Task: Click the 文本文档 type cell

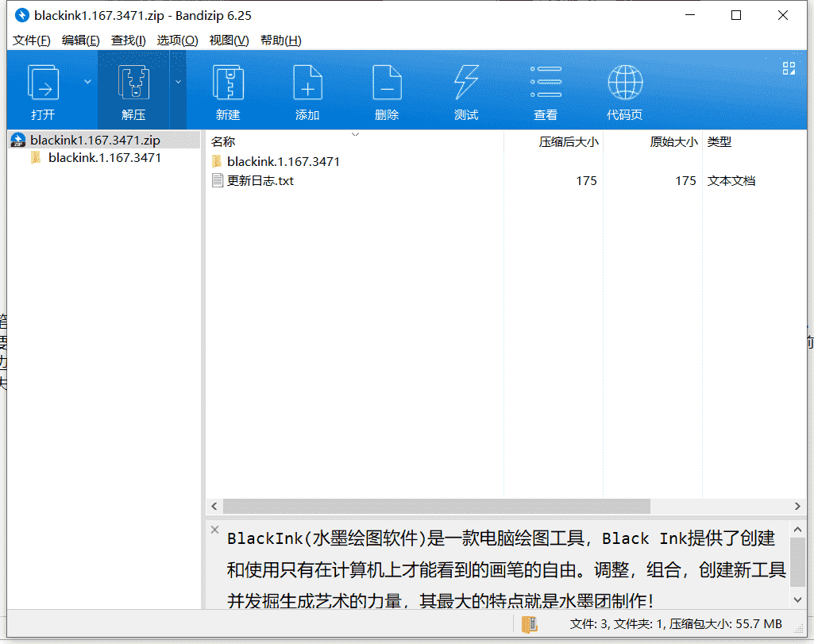Action: pos(731,180)
